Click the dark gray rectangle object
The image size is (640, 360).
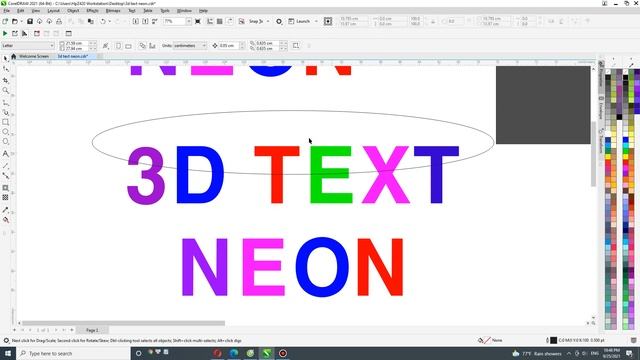coord(543,105)
